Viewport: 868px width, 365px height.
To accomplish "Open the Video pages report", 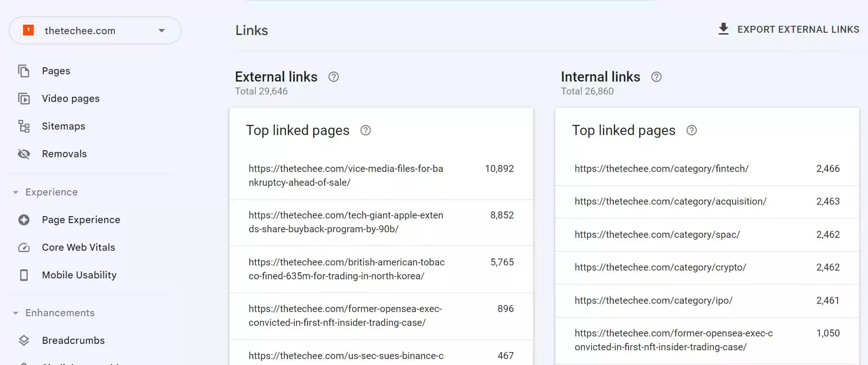I will [70, 99].
